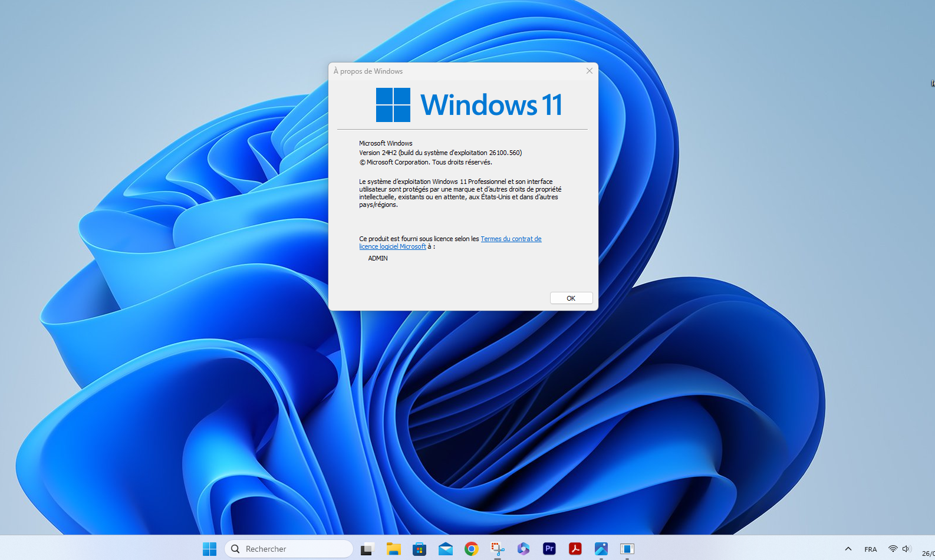Launch Microsoft Store from the taskbar
Viewport: 935px width, 560px height.
(419, 549)
